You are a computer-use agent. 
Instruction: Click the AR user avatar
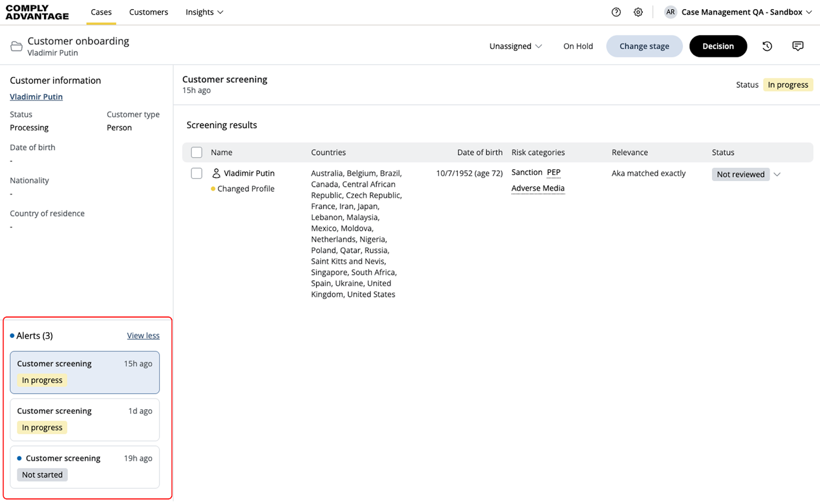[670, 12]
